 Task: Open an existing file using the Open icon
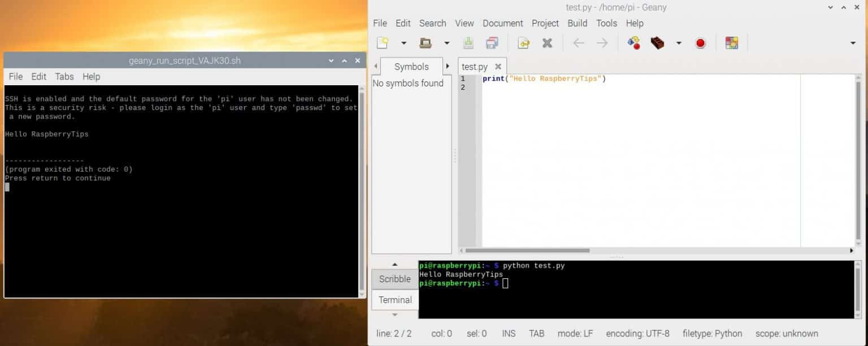tap(426, 42)
